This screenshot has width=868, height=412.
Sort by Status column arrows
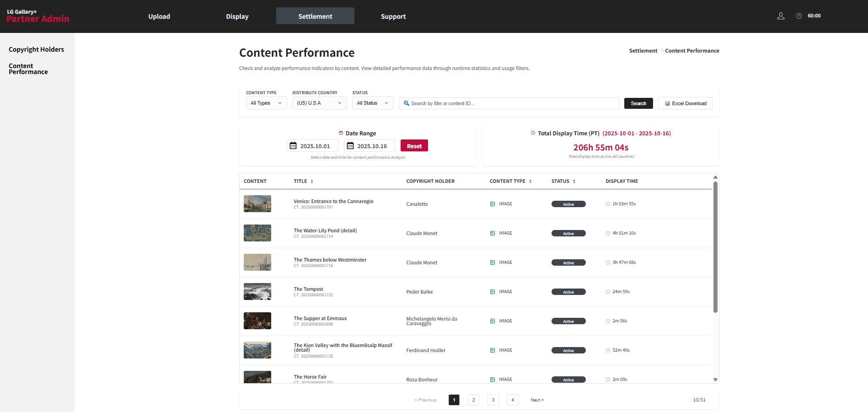(x=574, y=182)
